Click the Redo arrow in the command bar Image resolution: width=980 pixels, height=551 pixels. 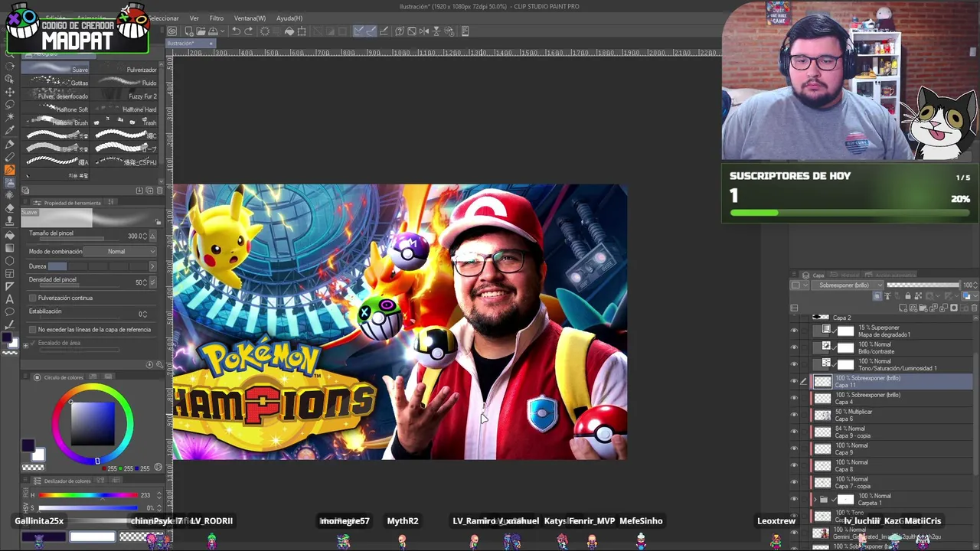249,31
